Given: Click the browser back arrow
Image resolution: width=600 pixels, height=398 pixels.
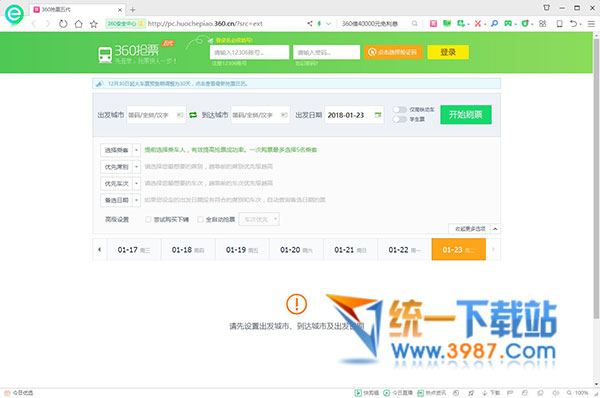Looking at the screenshot, I should (x=34, y=24).
